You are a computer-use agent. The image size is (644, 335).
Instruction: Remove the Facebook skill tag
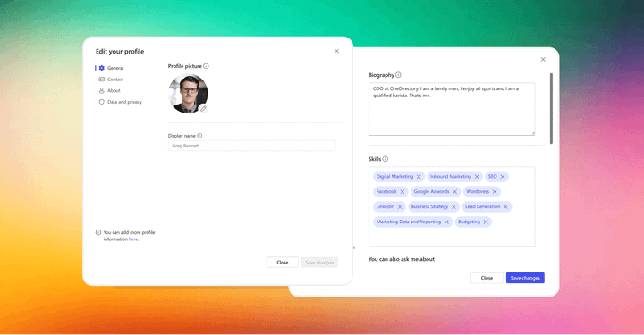pyautogui.click(x=402, y=192)
